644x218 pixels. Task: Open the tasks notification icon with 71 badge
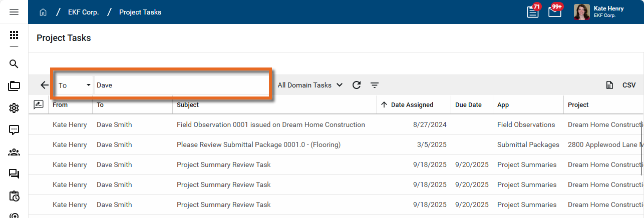(x=533, y=12)
